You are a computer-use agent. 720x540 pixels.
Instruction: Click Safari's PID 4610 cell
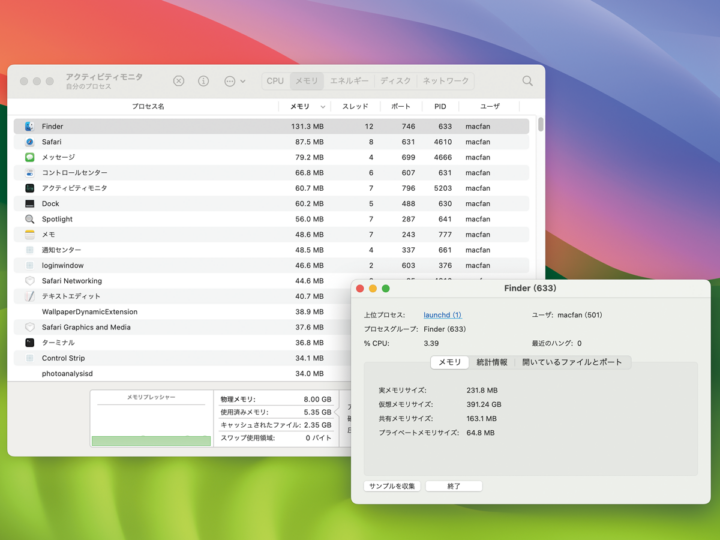443,142
